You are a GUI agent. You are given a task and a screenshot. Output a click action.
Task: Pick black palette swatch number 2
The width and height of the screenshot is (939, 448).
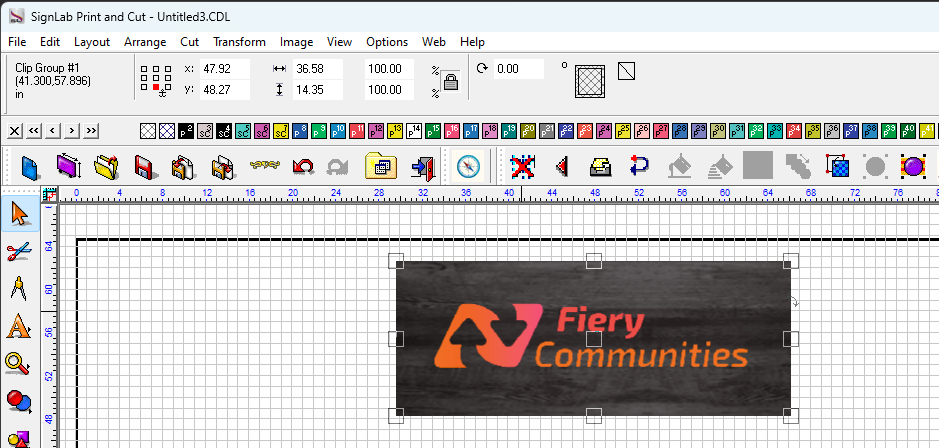click(186, 131)
